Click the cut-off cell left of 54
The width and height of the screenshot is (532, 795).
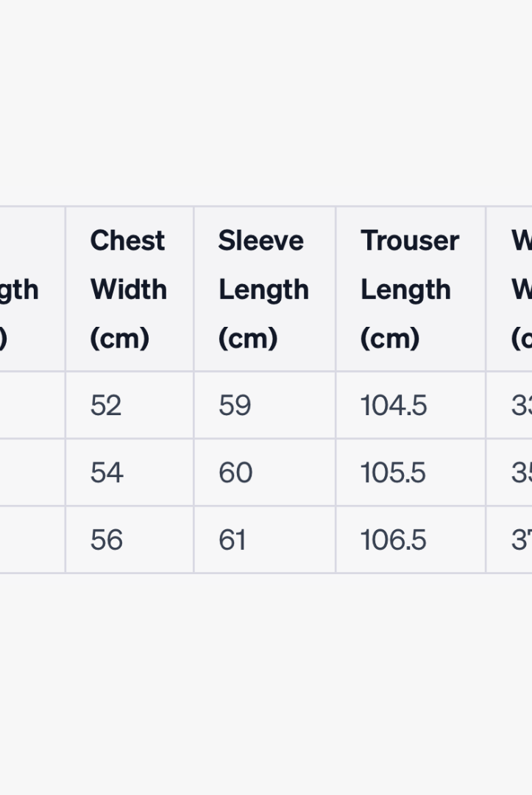click(x=29, y=473)
